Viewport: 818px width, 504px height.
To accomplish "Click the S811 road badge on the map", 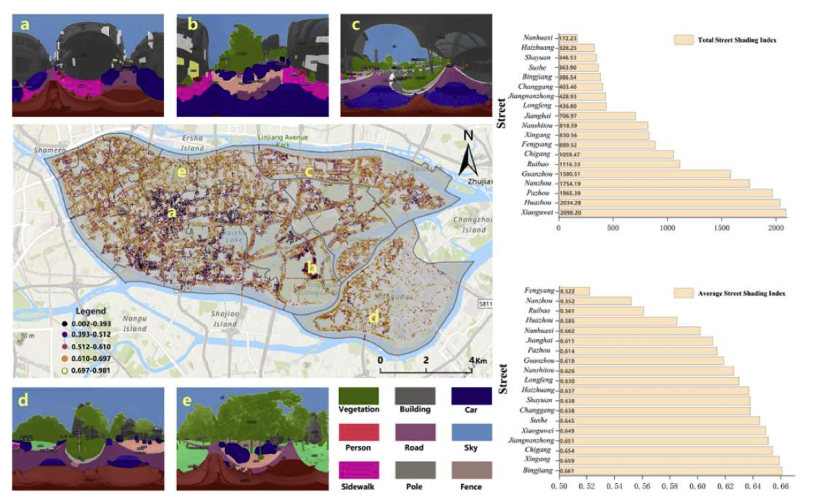I will point(485,304).
